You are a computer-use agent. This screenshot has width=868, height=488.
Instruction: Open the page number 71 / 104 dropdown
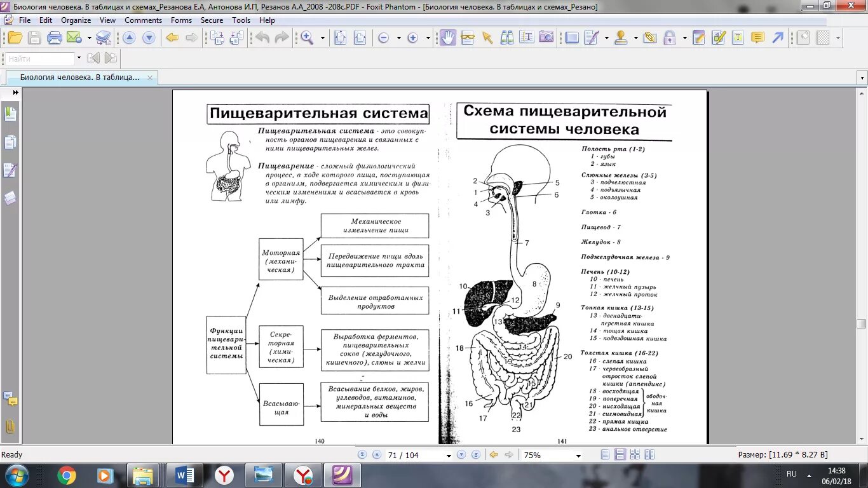pyautogui.click(x=449, y=456)
